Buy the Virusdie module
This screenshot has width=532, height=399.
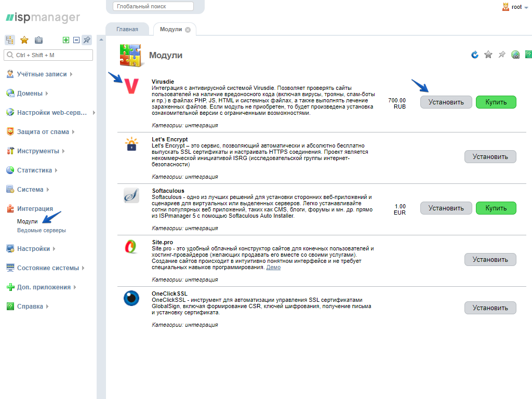496,102
